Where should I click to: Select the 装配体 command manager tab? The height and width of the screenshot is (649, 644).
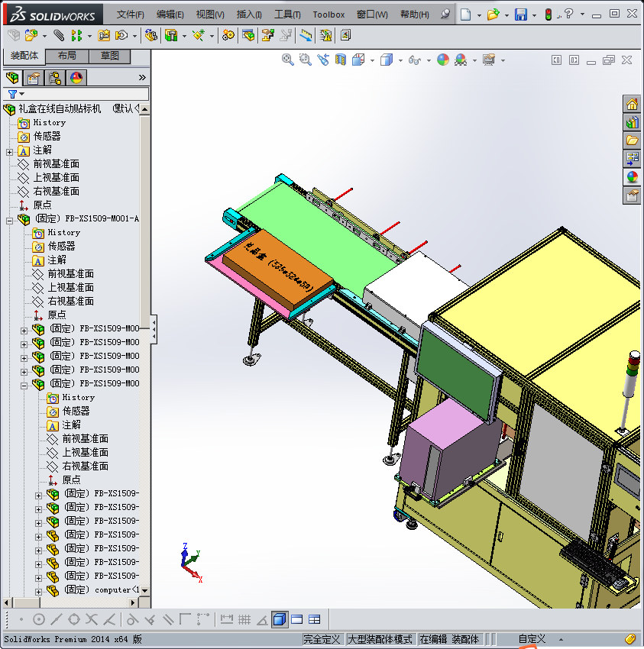click(24, 56)
